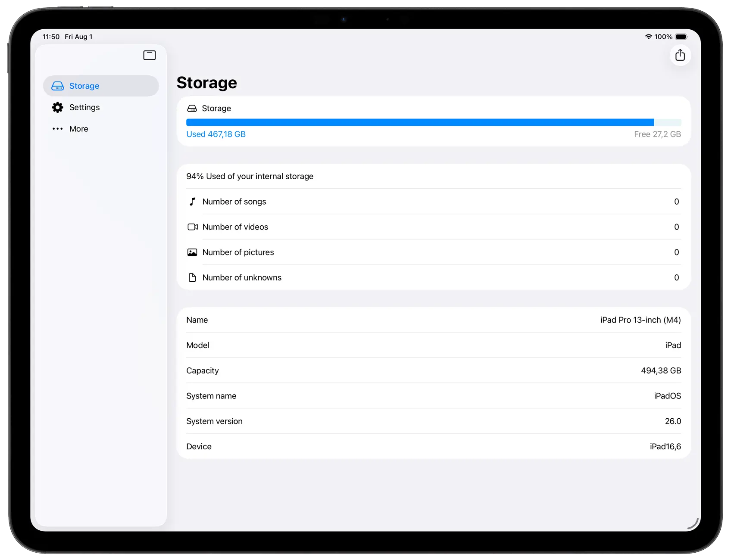Click iPad Pro 13-inch (M4) value

[640, 320]
